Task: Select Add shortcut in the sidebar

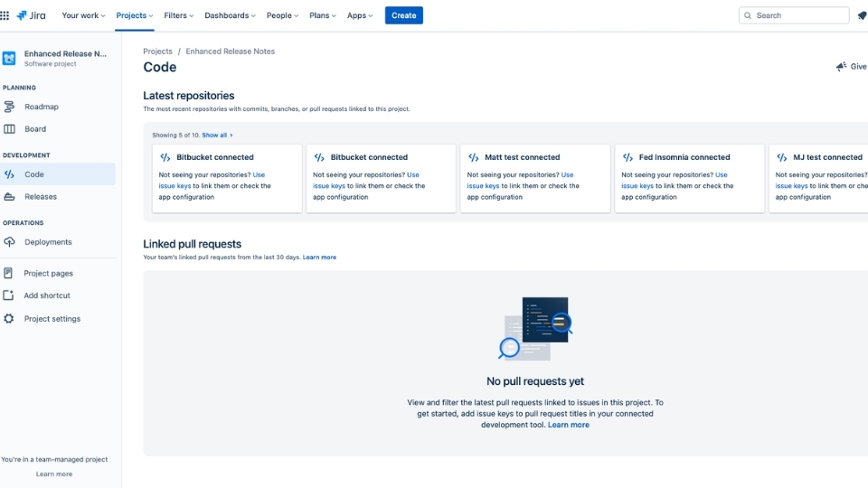Action: (58, 296)
